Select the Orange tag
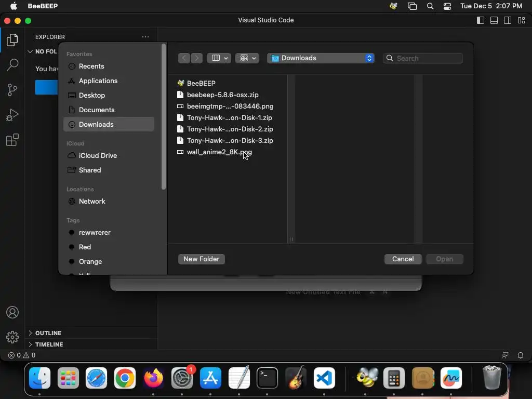 click(109, 262)
